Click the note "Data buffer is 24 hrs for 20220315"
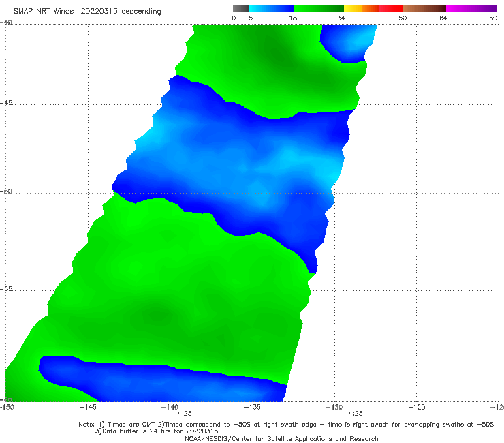 [160, 431]
